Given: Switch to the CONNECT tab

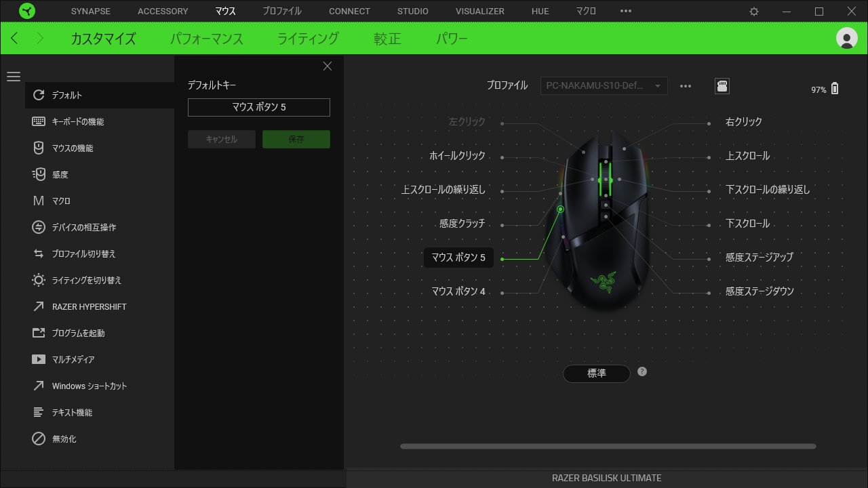Looking at the screenshot, I should 349,11.
